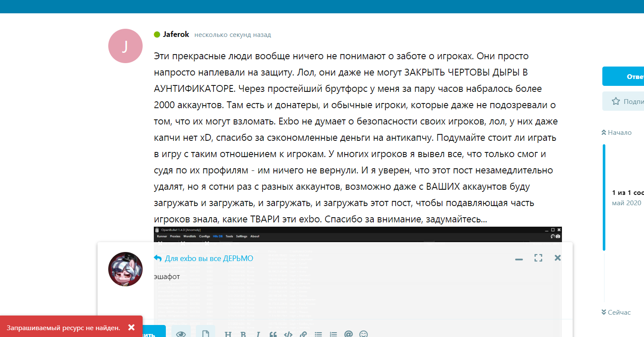Jump to 'Сейчас' in the post scrubber
Image resolution: width=644 pixels, height=337 pixels.
click(x=617, y=312)
